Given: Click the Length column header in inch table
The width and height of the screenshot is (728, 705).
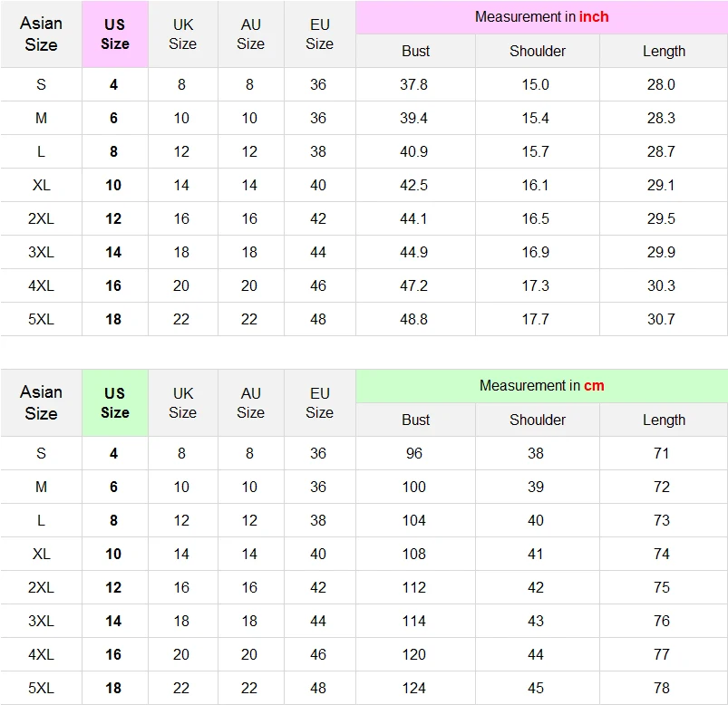Looking at the screenshot, I should (x=664, y=52).
